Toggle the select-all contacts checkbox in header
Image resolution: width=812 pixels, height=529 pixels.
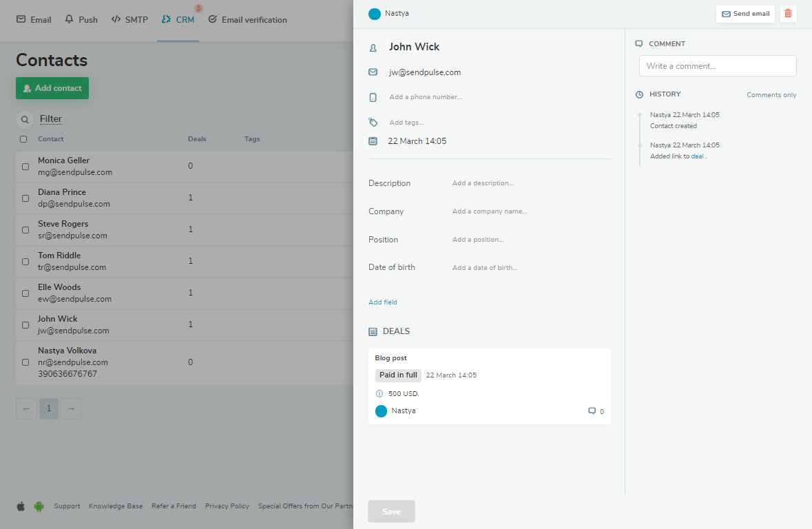click(x=23, y=139)
